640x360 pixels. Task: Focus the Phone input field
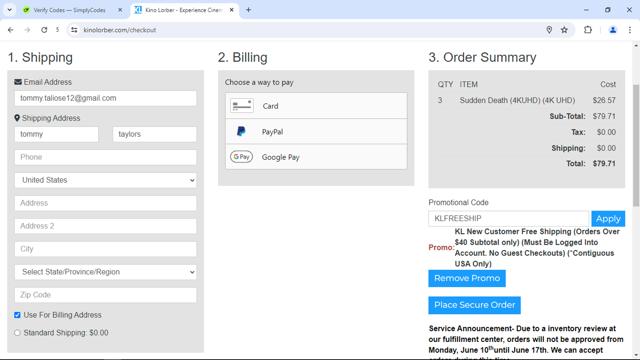pyautogui.click(x=105, y=157)
